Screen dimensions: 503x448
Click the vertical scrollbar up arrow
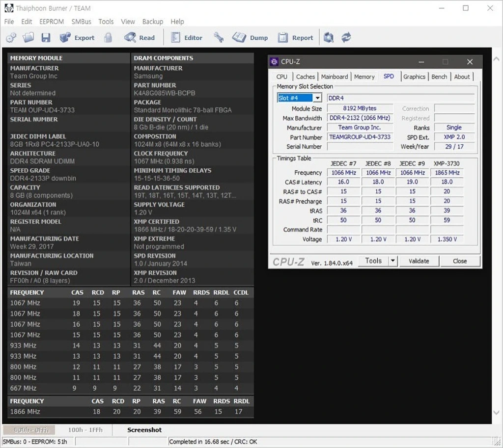point(496,59)
